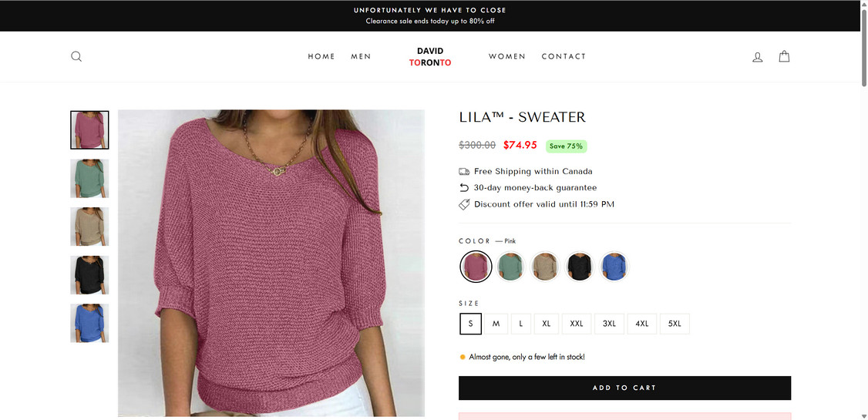The image size is (868, 420).
Task: Open the search icon in header
Action: pos(76,56)
